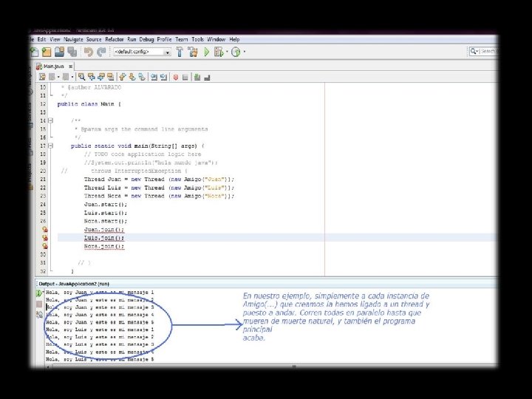The image size is (532, 399).
Task: Click the Stop icon in Output panel
Action: click(39, 304)
